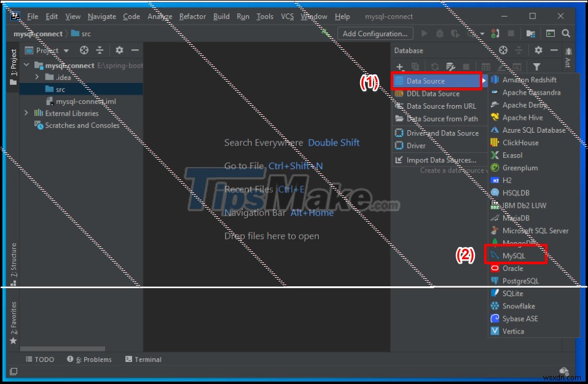Open the Ctrl+Shift+N Go to File link

(x=296, y=165)
